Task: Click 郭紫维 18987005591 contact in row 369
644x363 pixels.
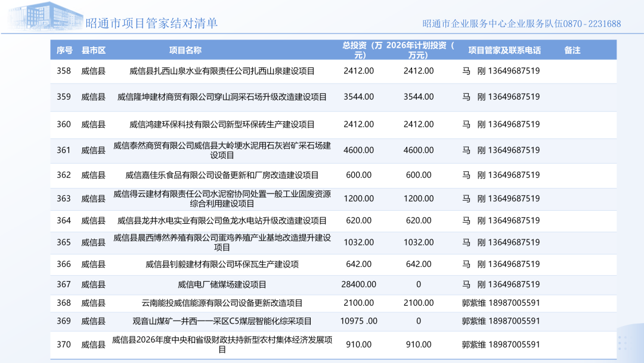Action: tap(501, 321)
